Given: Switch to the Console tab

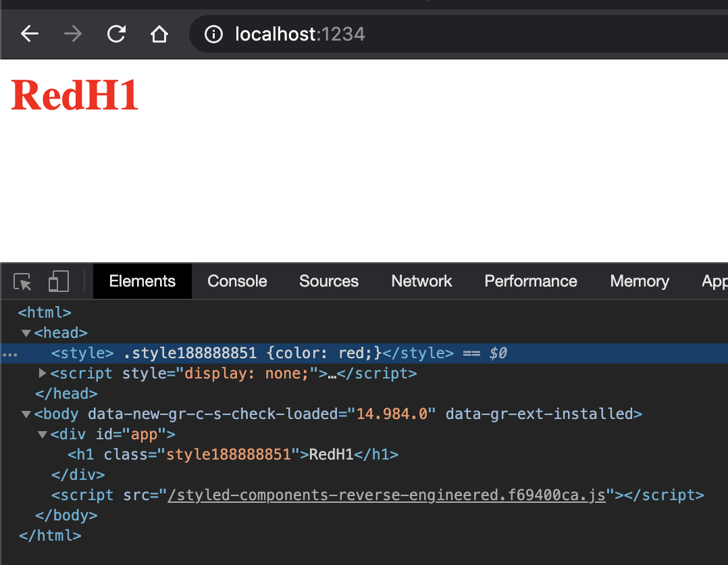Looking at the screenshot, I should [237, 281].
